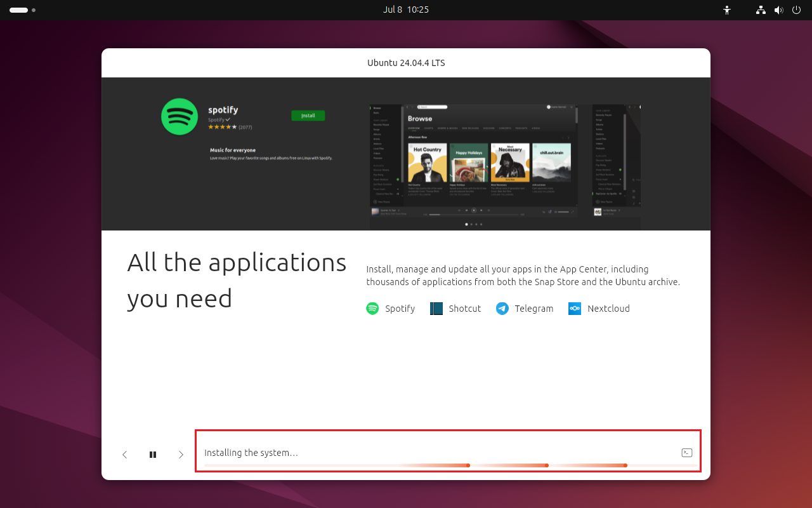
Task: Click the 'Music for everyone' banner text
Action: point(233,150)
